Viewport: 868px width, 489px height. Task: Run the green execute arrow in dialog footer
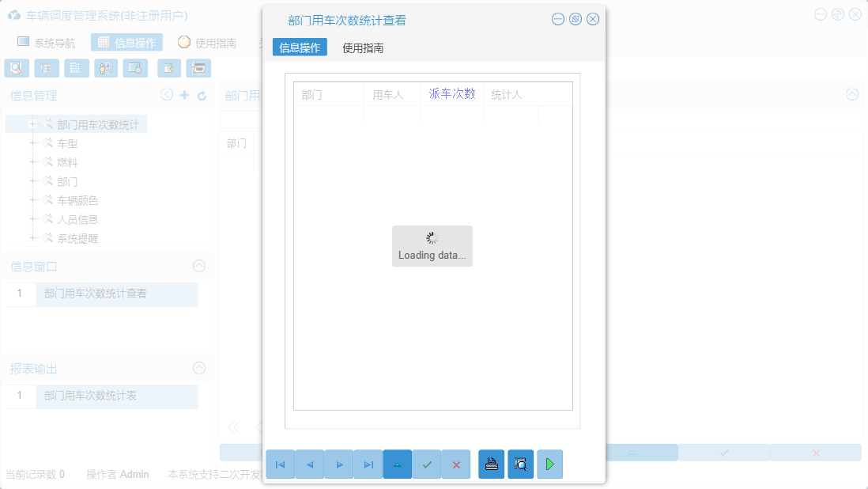549,464
